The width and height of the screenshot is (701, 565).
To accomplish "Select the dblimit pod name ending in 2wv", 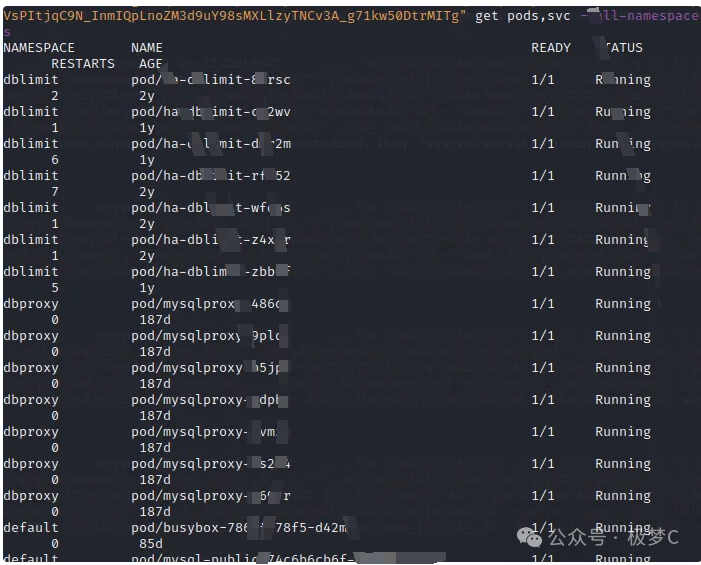I will click(211, 112).
